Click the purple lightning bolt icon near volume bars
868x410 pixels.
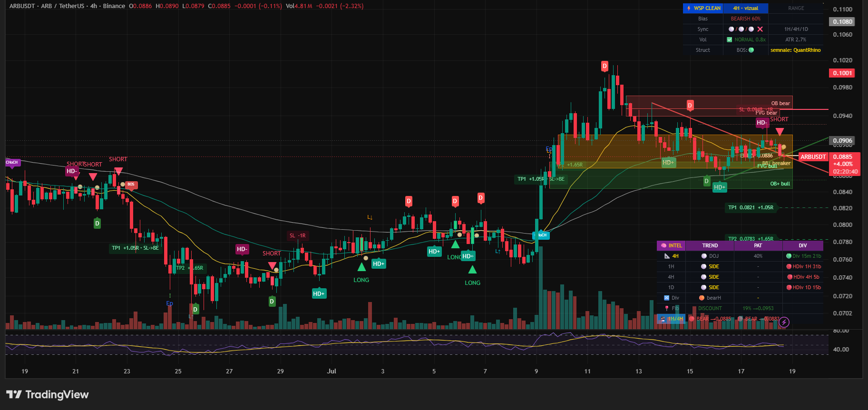784,322
